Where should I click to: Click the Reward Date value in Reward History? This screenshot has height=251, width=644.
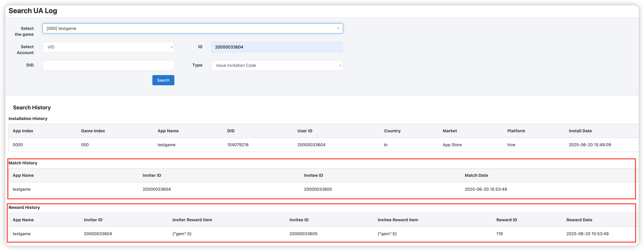[x=587, y=234]
